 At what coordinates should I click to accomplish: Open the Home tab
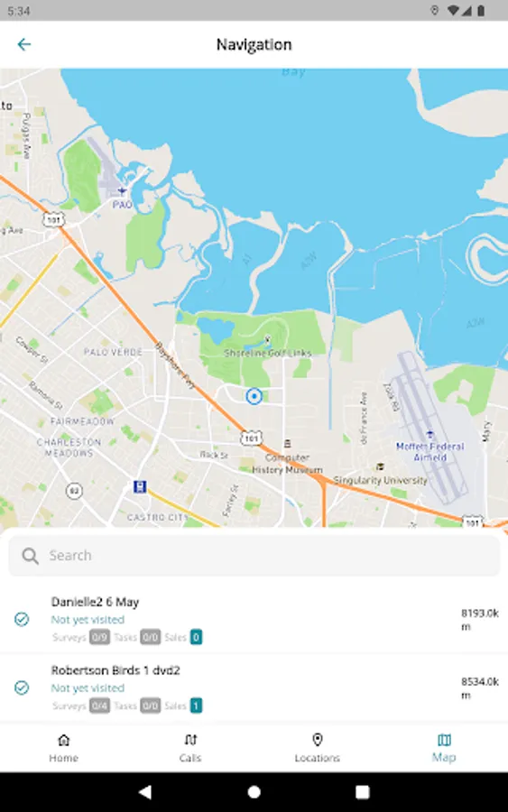64,748
